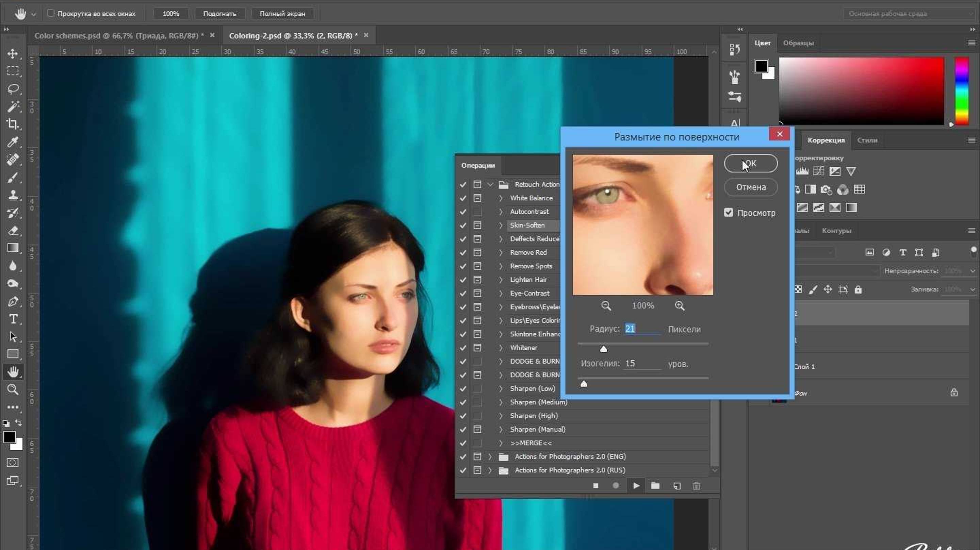This screenshot has width=980, height=550.
Task: Select the Zoom tool in toolbar
Action: [x=13, y=389]
